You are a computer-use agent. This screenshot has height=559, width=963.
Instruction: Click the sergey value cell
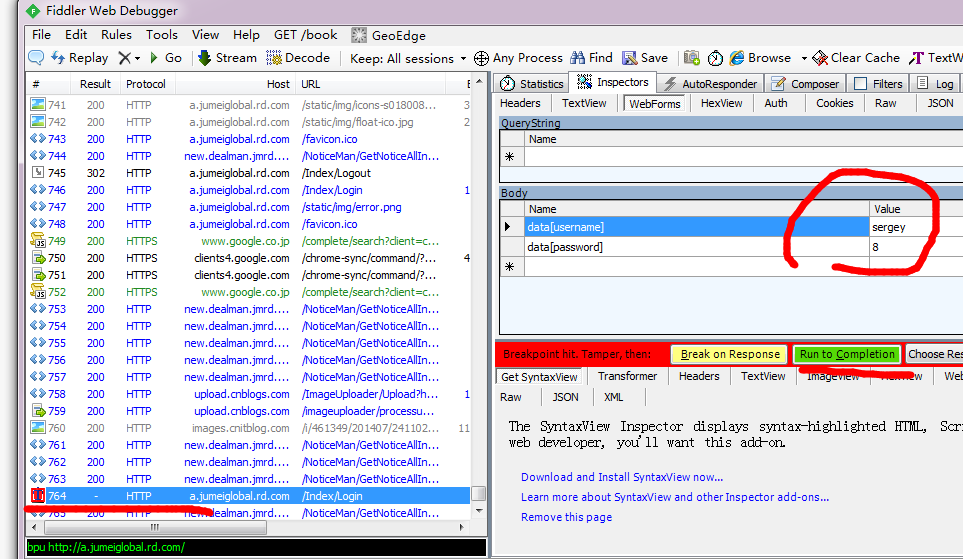click(916, 227)
